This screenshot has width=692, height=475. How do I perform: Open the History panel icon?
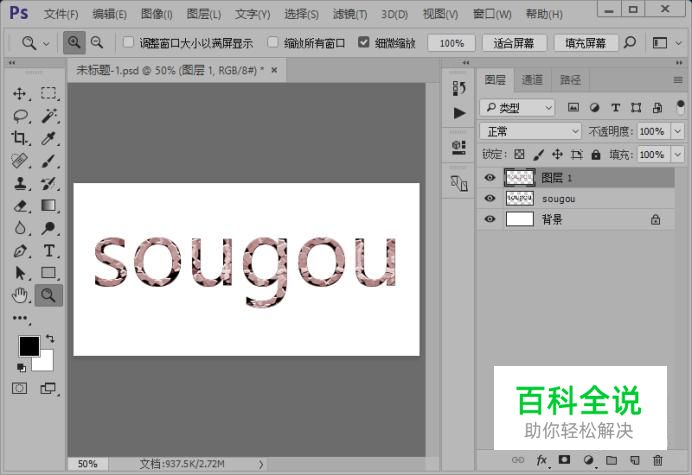coord(459,88)
